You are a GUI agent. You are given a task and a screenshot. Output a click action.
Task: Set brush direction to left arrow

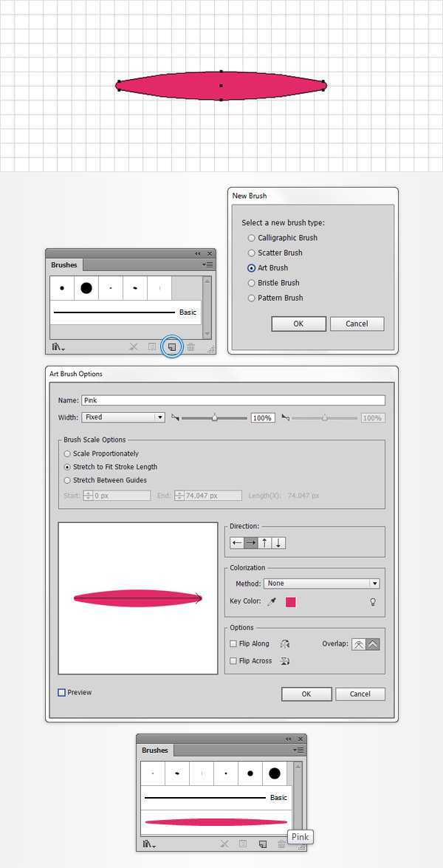tap(237, 543)
